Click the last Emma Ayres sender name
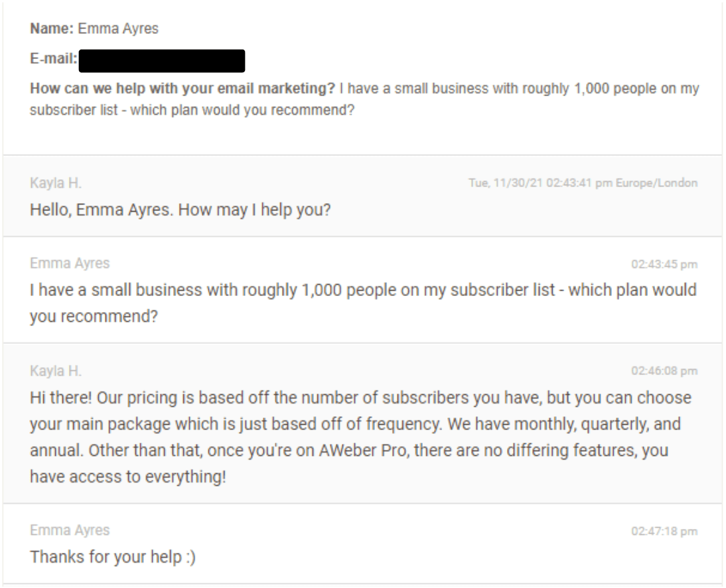The height and width of the screenshot is (588, 726). tap(70, 530)
